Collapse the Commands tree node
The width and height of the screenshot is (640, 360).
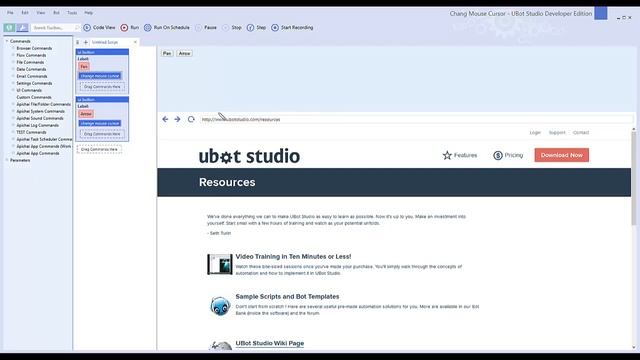[7, 41]
